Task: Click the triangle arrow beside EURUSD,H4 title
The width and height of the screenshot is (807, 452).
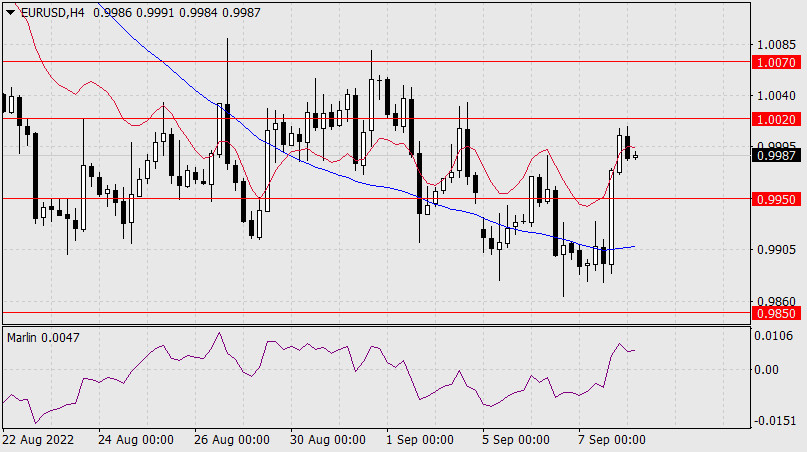Action: tap(11, 11)
